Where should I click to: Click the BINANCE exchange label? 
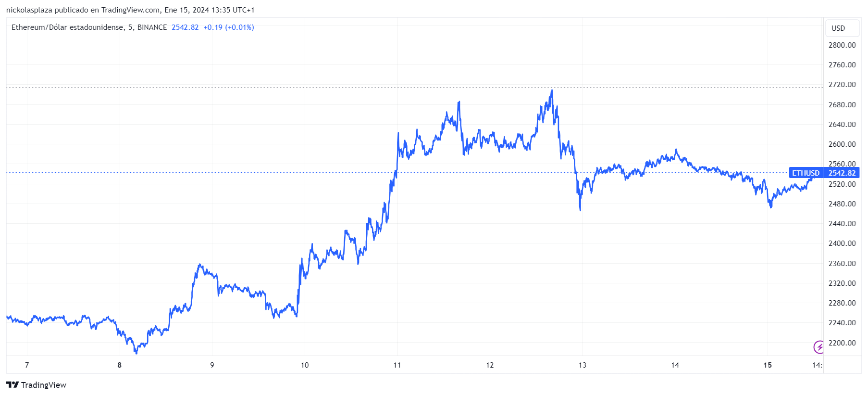pyautogui.click(x=152, y=27)
